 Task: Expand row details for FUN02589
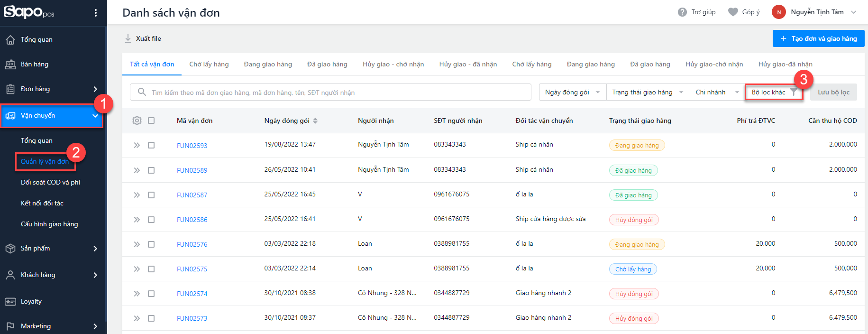click(137, 170)
